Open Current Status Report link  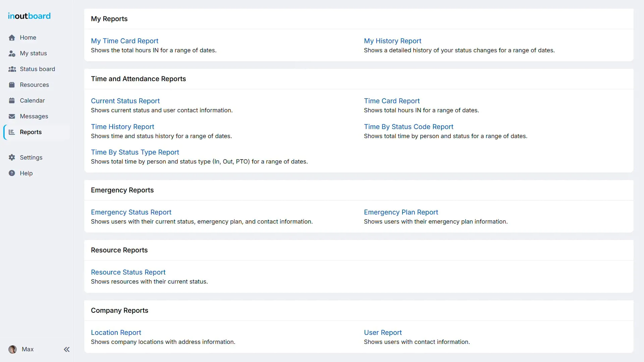coord(125,101)
